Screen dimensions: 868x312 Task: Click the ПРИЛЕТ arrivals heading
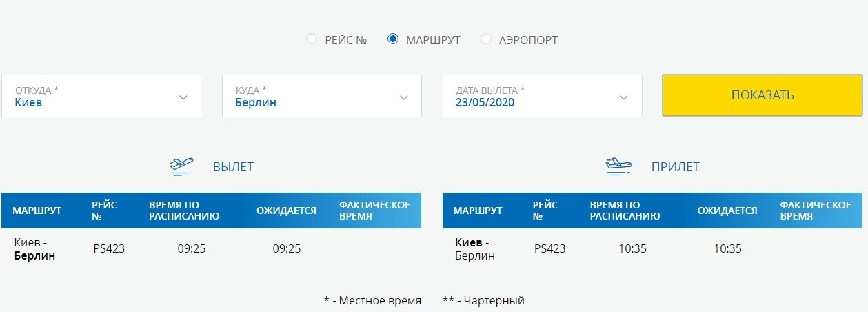pyautogui.click(x=675, y=166)
